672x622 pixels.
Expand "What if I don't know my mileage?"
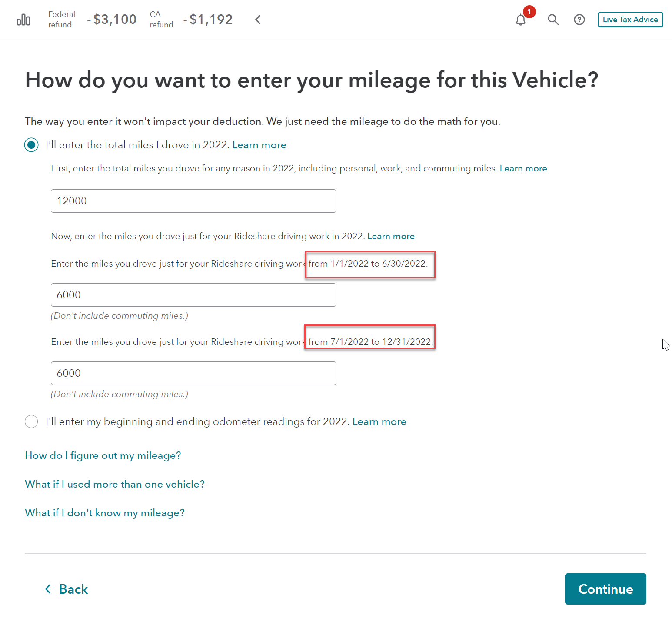coord(105,513)
